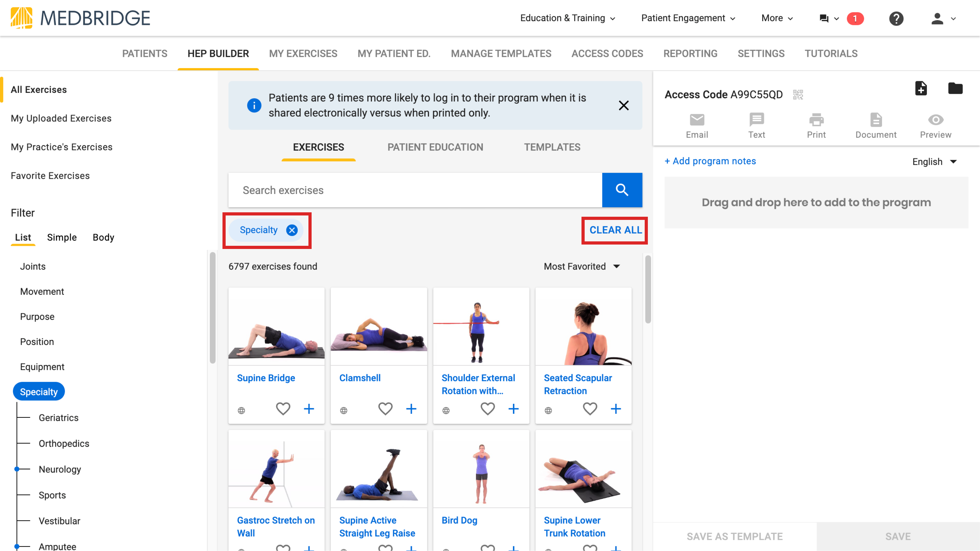
Task: Open MY EXERCISES tab
Action: coord(303,54)
